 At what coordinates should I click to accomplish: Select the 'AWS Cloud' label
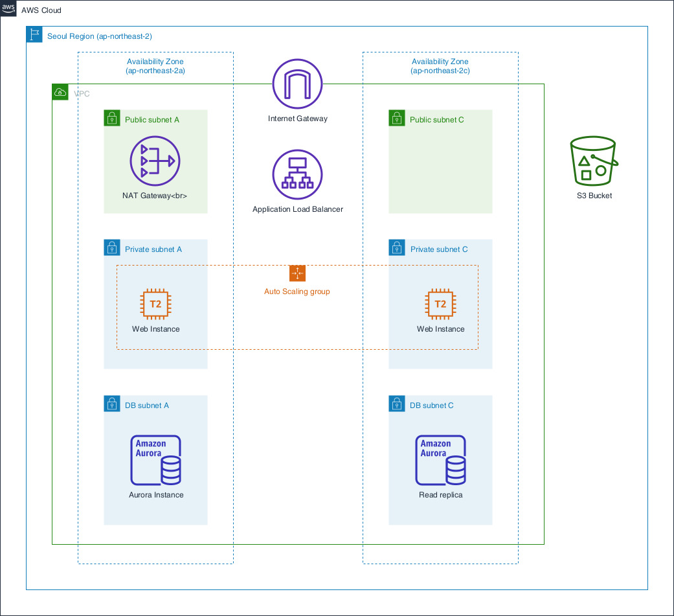click(x=41, y=10)
